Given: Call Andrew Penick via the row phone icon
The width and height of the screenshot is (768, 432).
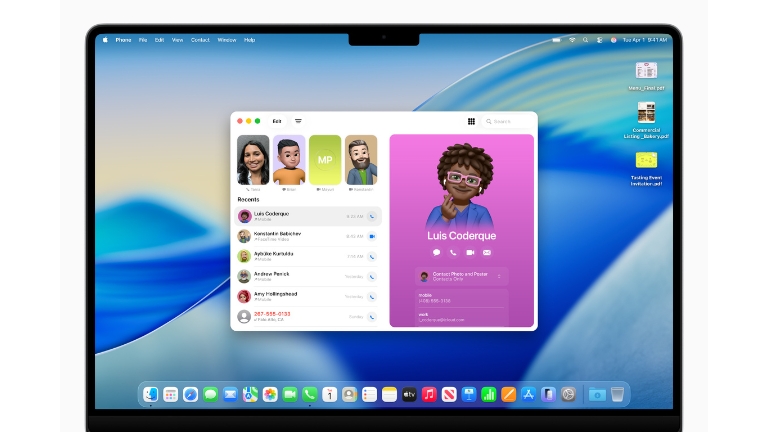Looking at the screenshot, I should 372,277.
